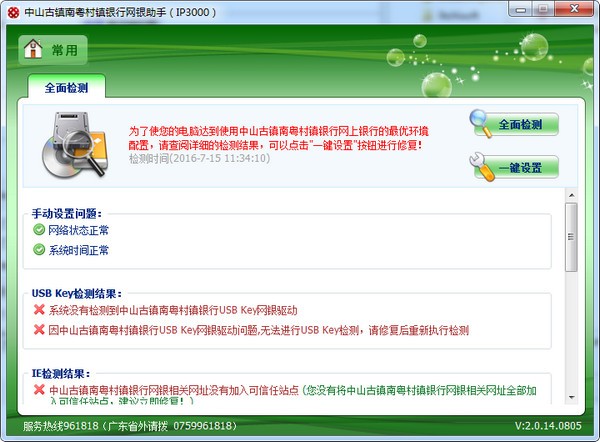
Task: Select the 请修复后重新执行检测 result line
Action: point(258,329)
